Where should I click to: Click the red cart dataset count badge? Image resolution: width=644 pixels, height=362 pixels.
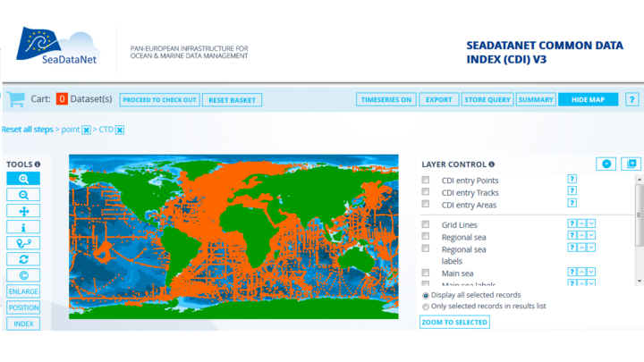(x=62, y=99)
